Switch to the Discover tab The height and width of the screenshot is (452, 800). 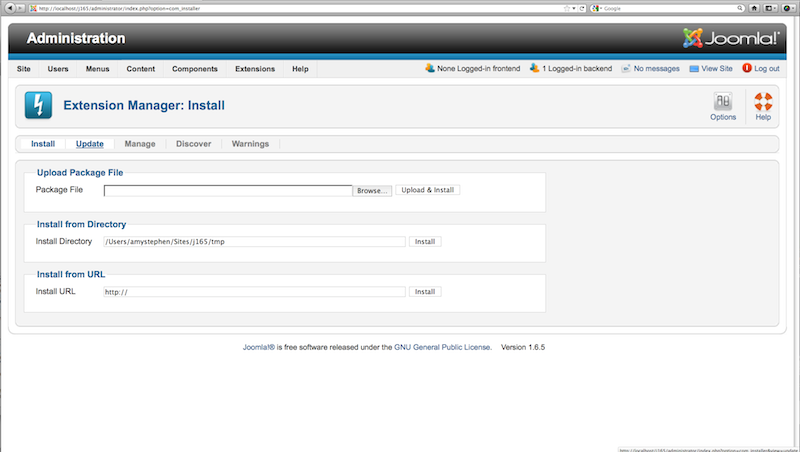193,144
